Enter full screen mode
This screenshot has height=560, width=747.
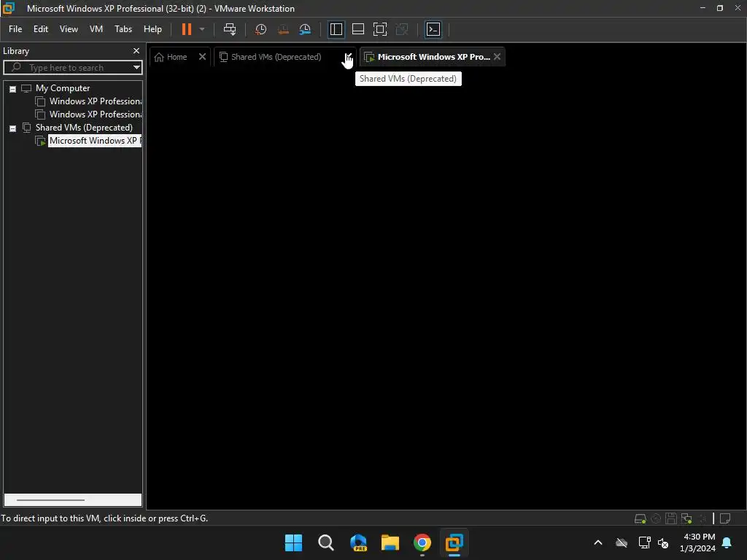(x=379, y=29)
